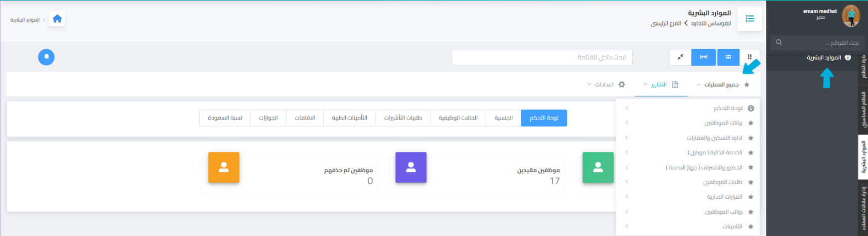This screenshot has width=868, height=236.
Task: Click the dotted grip view button
Action: click(x=749, y=57)
